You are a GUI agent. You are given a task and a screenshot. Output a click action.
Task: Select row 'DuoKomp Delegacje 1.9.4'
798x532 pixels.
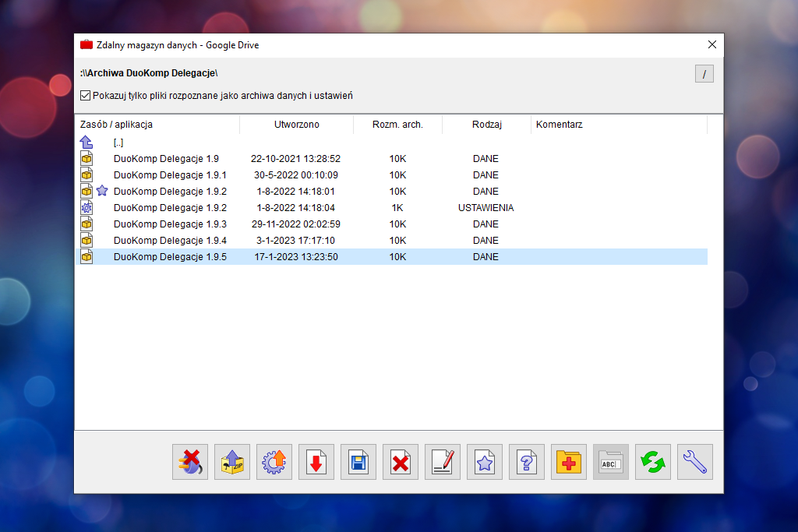[391, 240]
